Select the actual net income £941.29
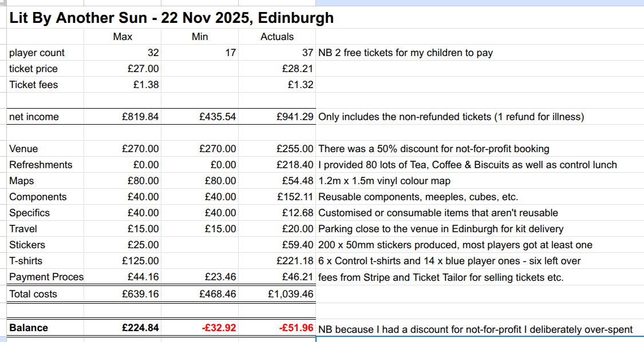Screen dimensions: 644x342 tap(295, 117)
